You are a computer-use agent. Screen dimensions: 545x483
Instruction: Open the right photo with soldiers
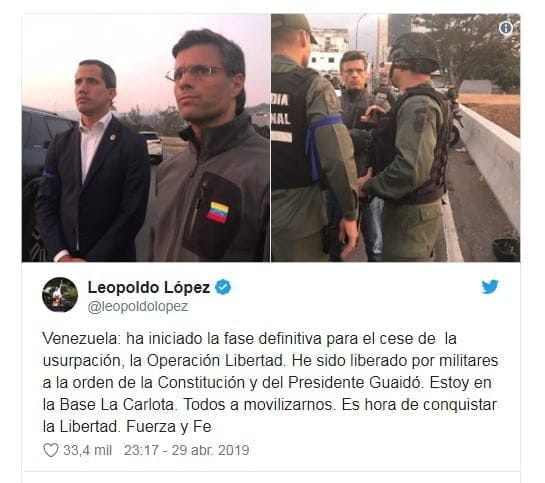click(x=396, y=138)
